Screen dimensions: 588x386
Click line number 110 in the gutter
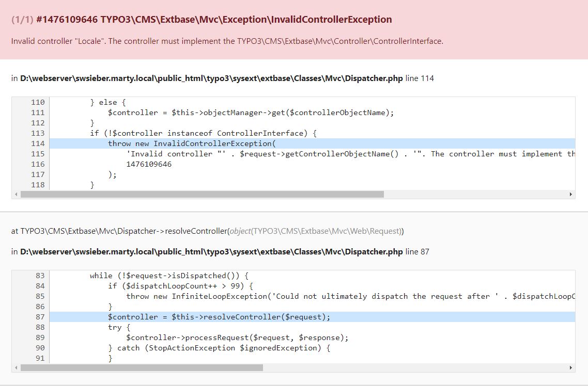(38, 102)
